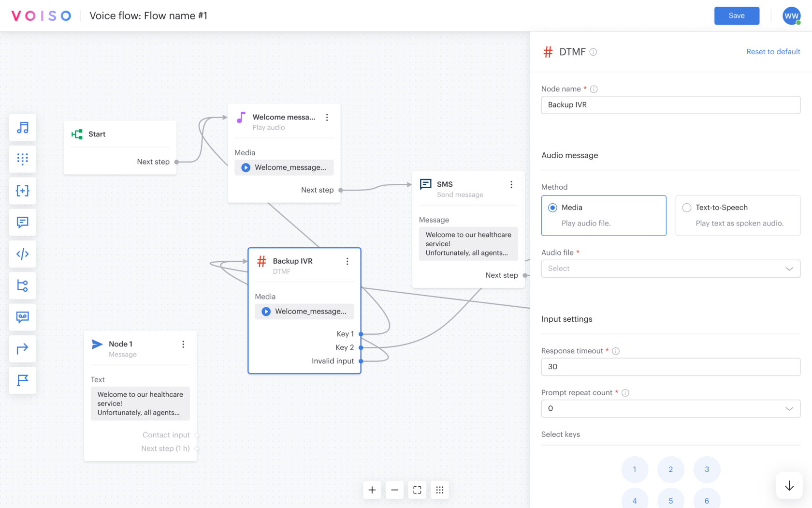Screen dimensions: 812x508
Task: Select the Text-to-Speech method option
Action: click(x=687, y=208)
